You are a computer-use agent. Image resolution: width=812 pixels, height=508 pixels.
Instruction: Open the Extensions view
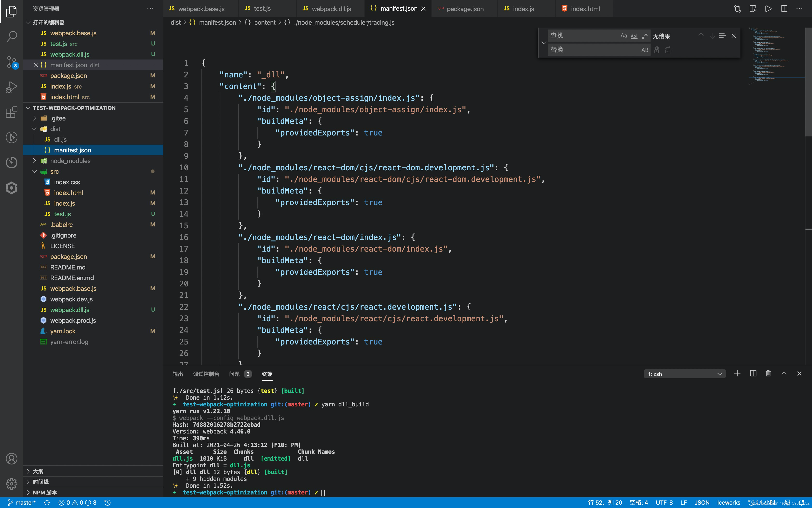tap(11, 112)
